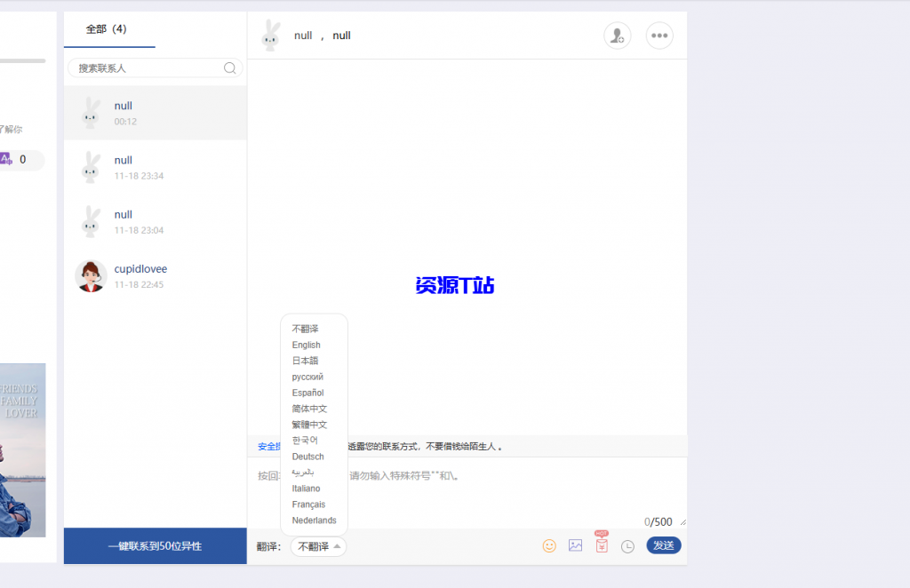The height and width of the screenshot is (588, 910).
Task: Open the emoji picker icon
Action: [x=549, y=545]
